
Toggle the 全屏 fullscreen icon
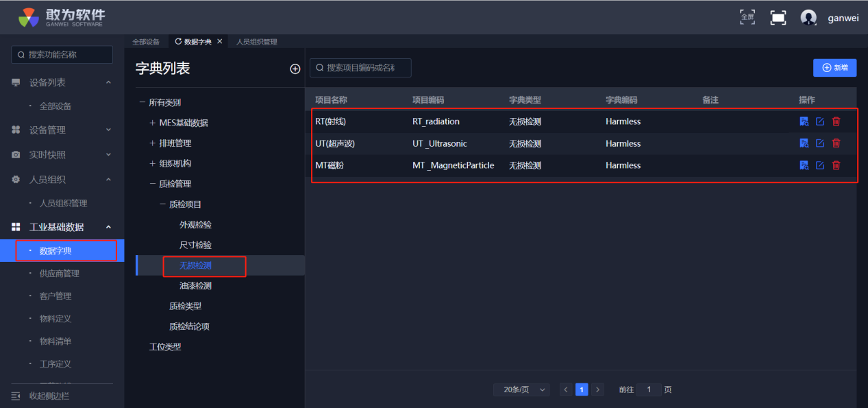click(747, 17)
